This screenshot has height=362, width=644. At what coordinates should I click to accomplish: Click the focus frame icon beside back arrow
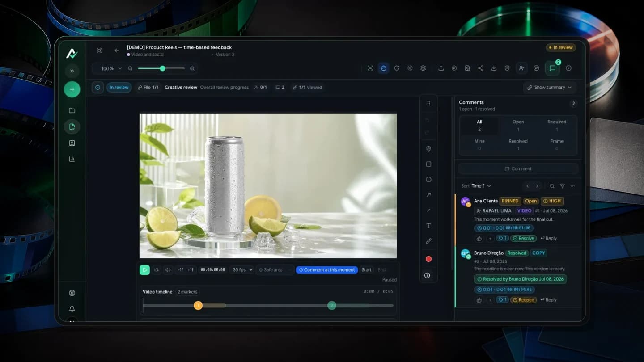[99, 51]
